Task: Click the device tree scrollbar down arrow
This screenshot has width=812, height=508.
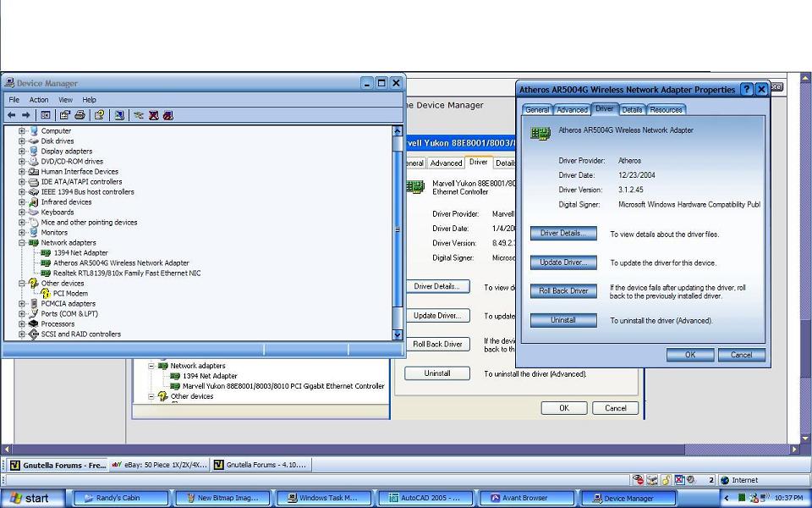Action: point(398,335)
